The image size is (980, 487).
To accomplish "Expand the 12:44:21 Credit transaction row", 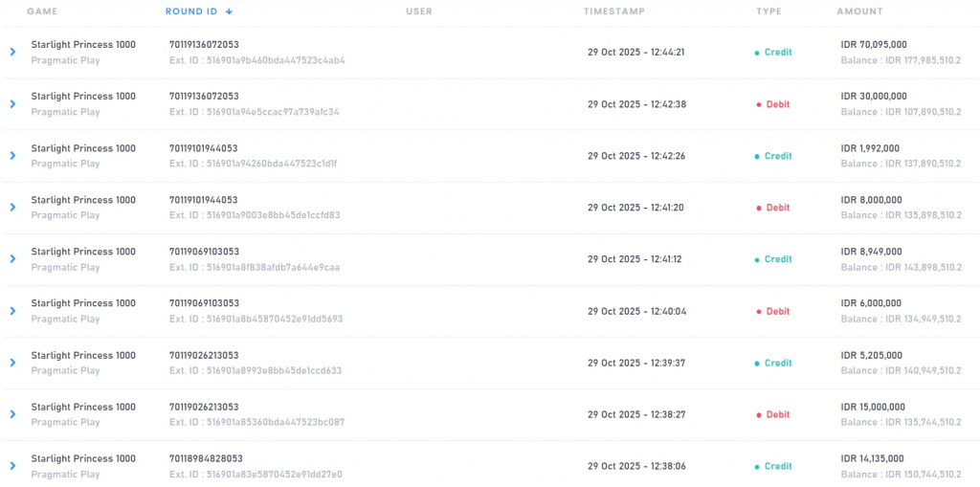I will tap(12, 52).
